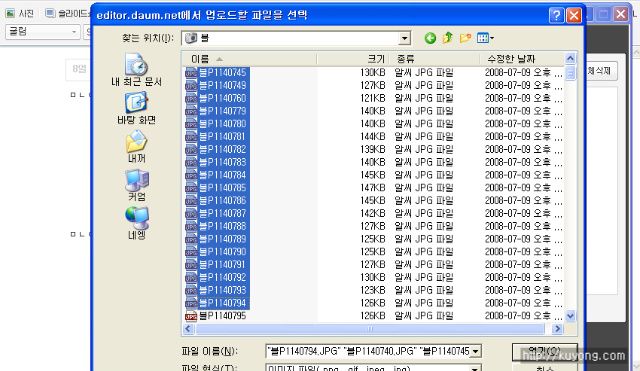This screenshot has height=371, width=640.
Task: Select file 블P1140786
Action: 222,200
